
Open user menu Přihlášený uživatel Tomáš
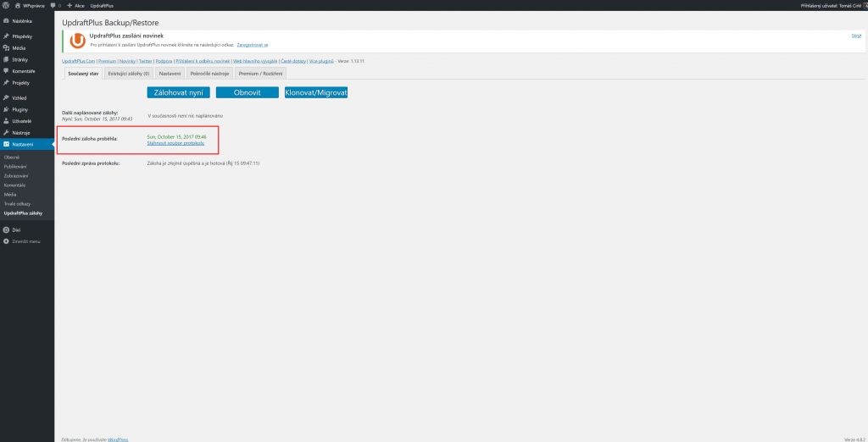(833, 5)
